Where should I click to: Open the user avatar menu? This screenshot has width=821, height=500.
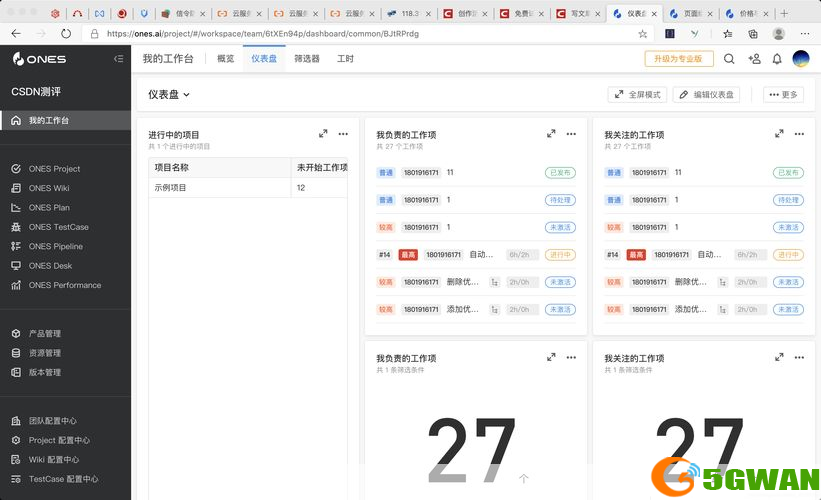[x=801, y=59]
